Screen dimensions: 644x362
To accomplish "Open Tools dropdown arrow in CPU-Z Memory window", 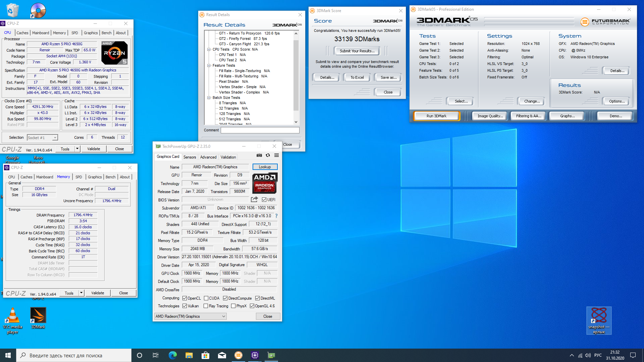I will [x=81, y=293].
